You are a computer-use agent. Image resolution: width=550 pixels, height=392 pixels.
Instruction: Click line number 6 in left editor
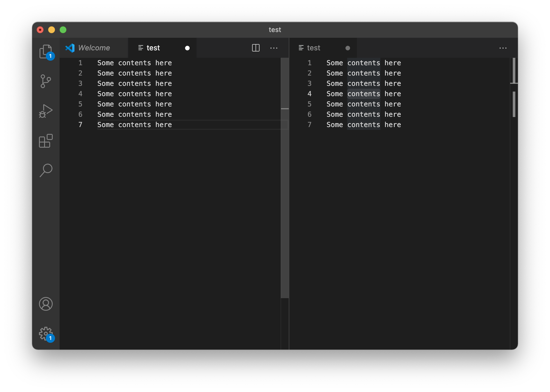point(80,114)
